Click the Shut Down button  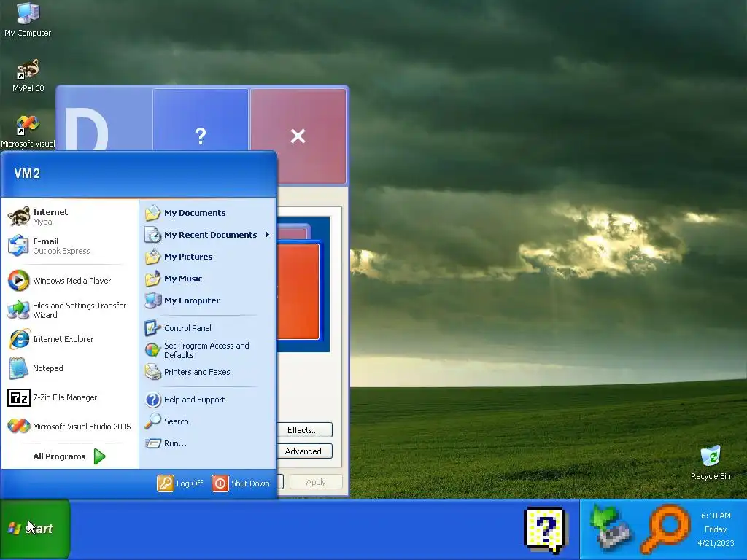(x=241, y=483)
